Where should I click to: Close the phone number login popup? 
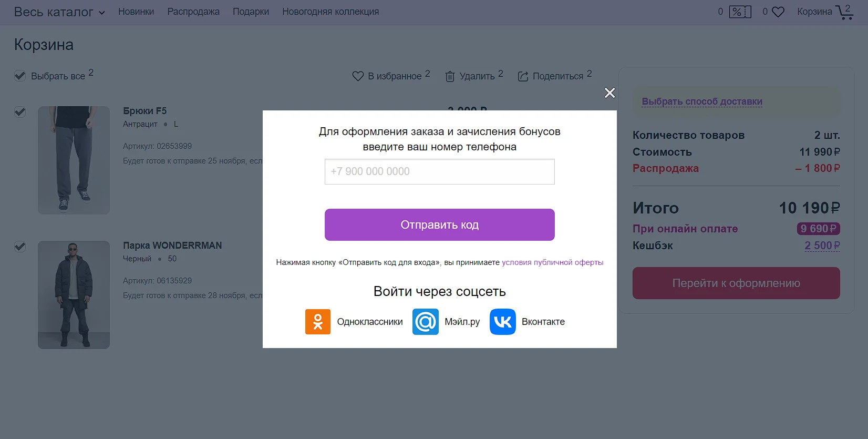tap(609, 93)
